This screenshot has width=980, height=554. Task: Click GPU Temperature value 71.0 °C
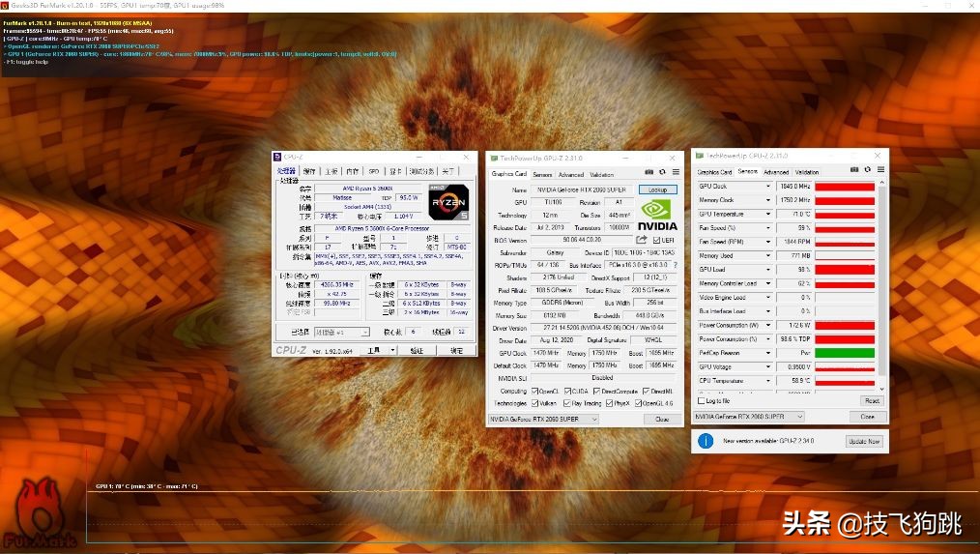(x=793, y=214)
